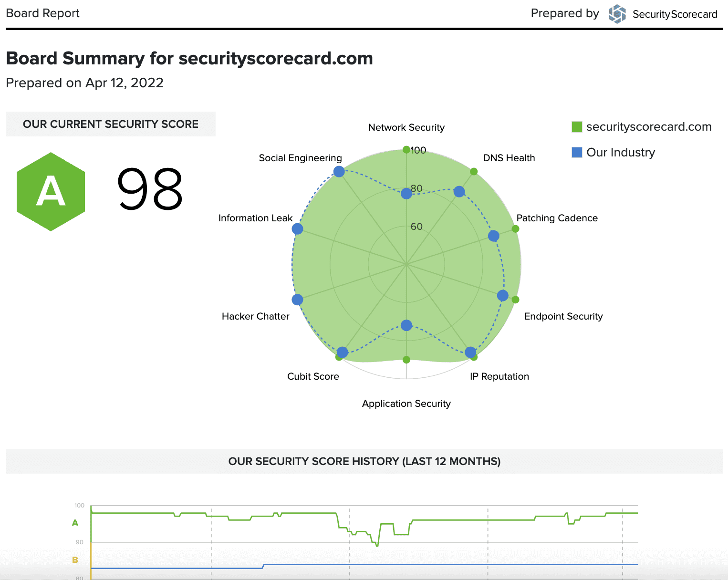728x580 pixels.
Task: Click the blue industry dot on Endpoint Security
Action: [x=502, y=295]
